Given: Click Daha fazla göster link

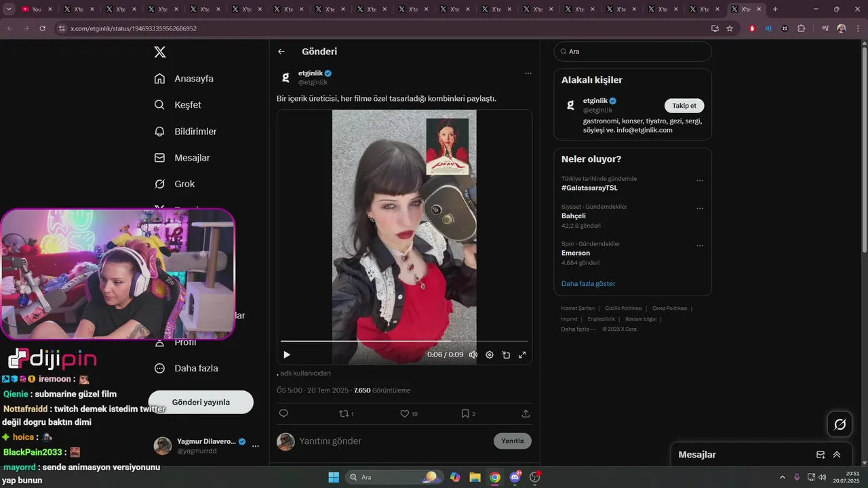Looking at the screenshot, I should [589, 284].
